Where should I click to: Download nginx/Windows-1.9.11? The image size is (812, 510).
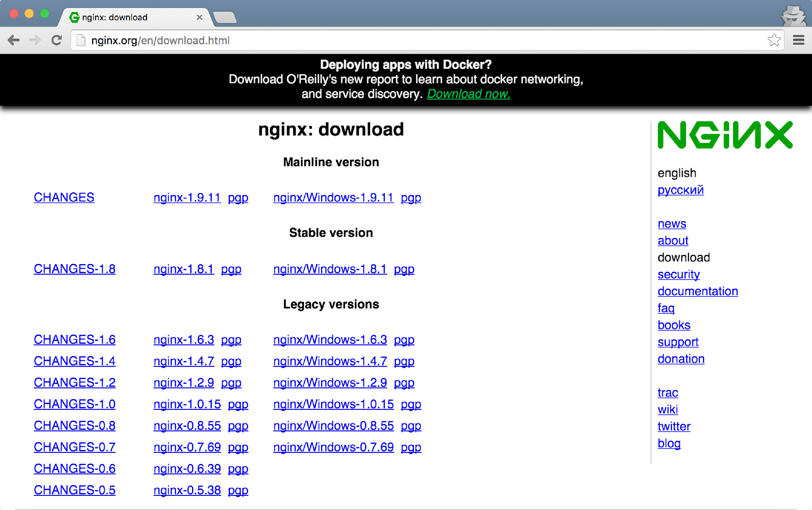click(333, 197)
